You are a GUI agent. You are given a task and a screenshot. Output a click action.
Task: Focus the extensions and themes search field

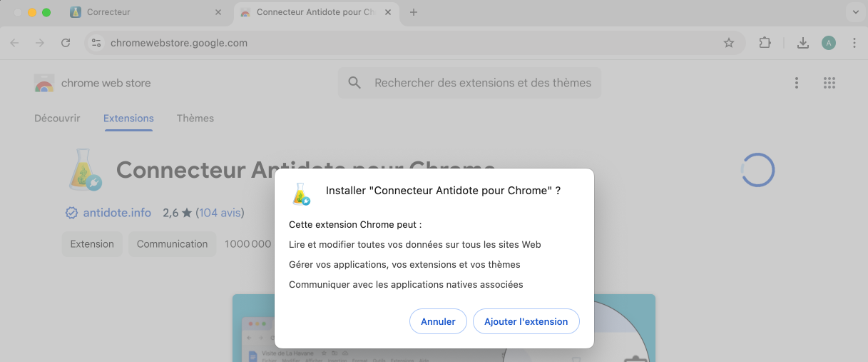(483, 83)
